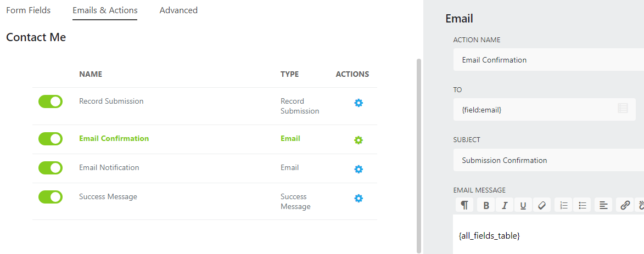This screenshot has height=254, width=644.
Task: Open the paragraph style dropdown
Action: tap(464, 205)
